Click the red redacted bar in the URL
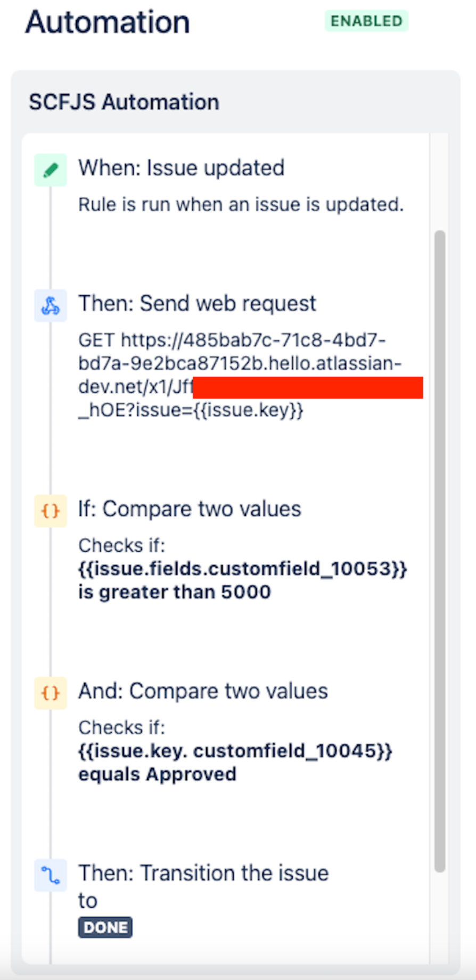The image size is (476, 980). (308, 387)
